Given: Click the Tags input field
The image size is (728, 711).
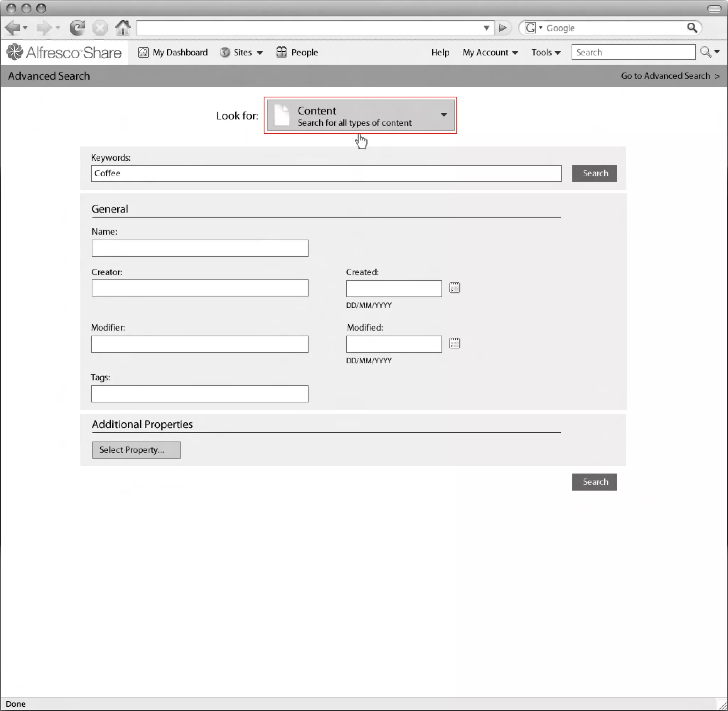Looking at the screenshot, I should (200, 394).
